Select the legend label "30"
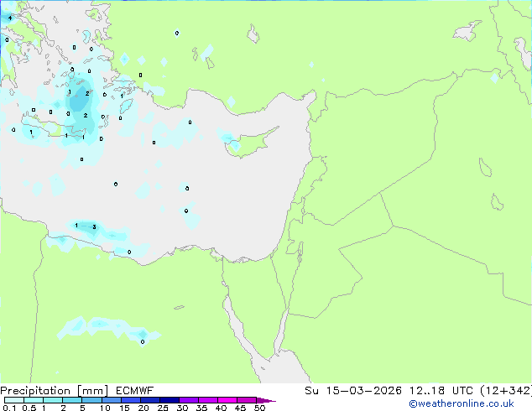The image size is (532, 411). coord(183,408)
